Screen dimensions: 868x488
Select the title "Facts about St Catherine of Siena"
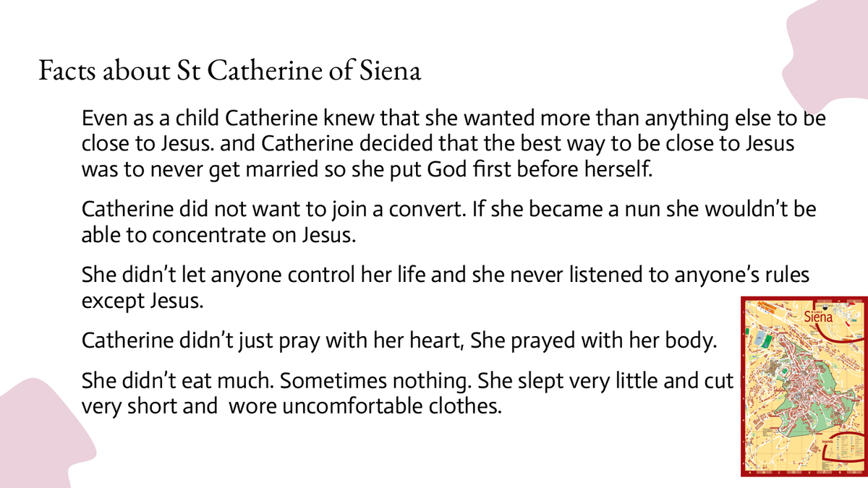point(229,71)
